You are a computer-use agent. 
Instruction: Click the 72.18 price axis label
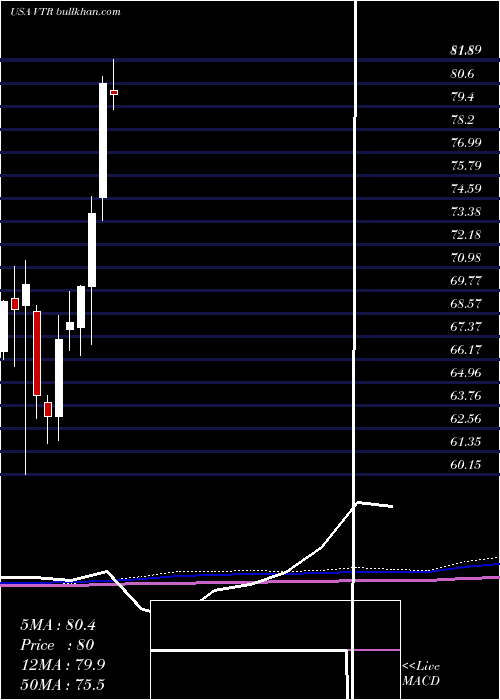click(466, 234)
